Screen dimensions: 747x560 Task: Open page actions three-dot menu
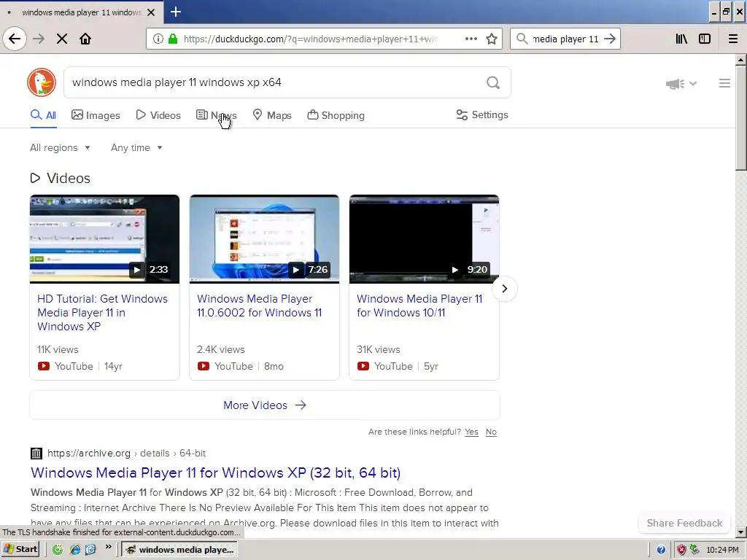471,39
